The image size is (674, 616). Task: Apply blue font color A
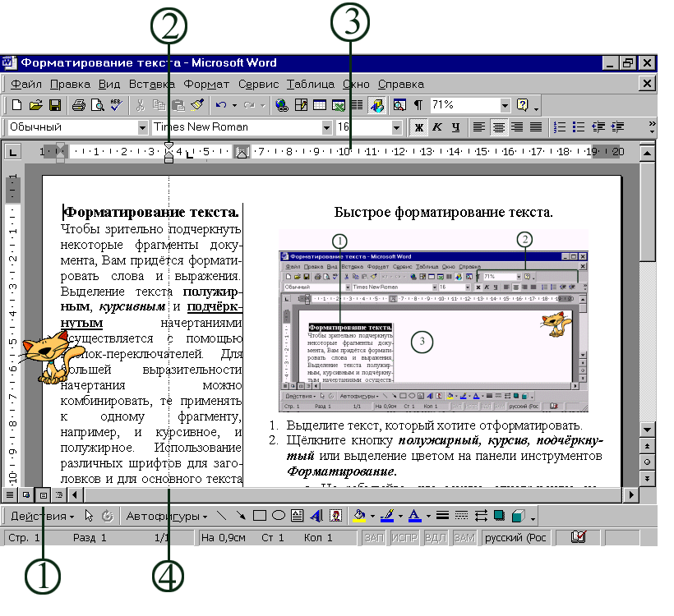(415, 516)
